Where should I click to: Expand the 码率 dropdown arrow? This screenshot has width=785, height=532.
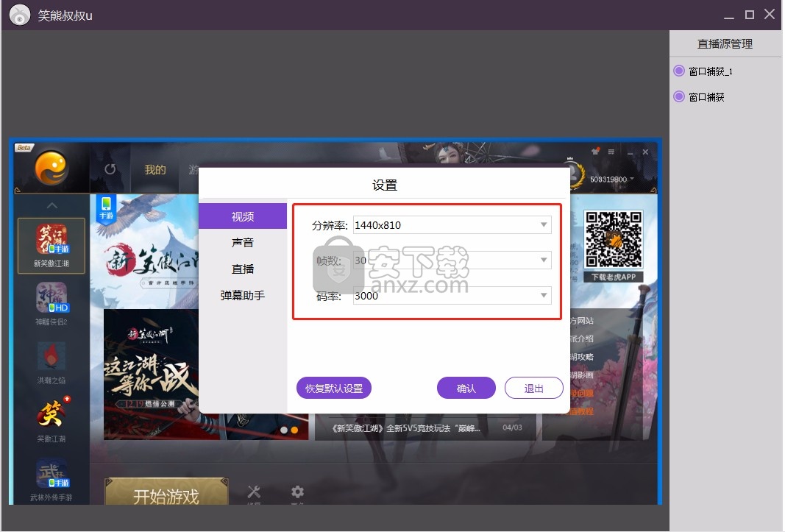544,296
